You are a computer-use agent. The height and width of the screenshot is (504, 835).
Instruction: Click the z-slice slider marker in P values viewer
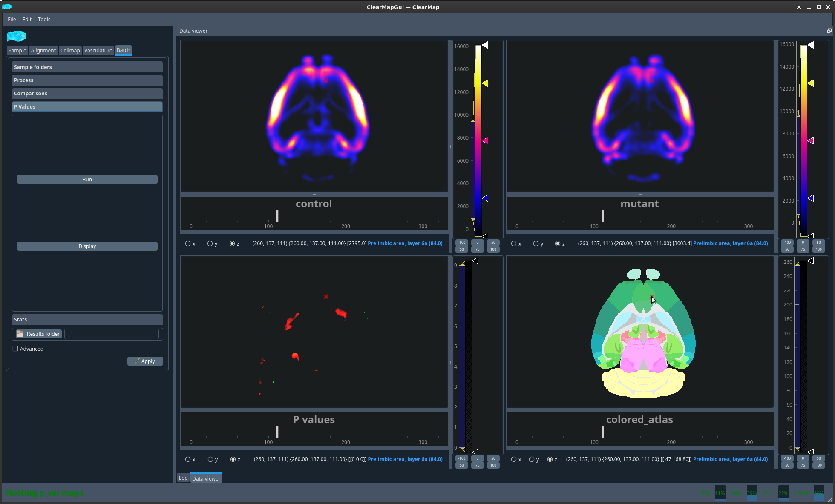277,432
